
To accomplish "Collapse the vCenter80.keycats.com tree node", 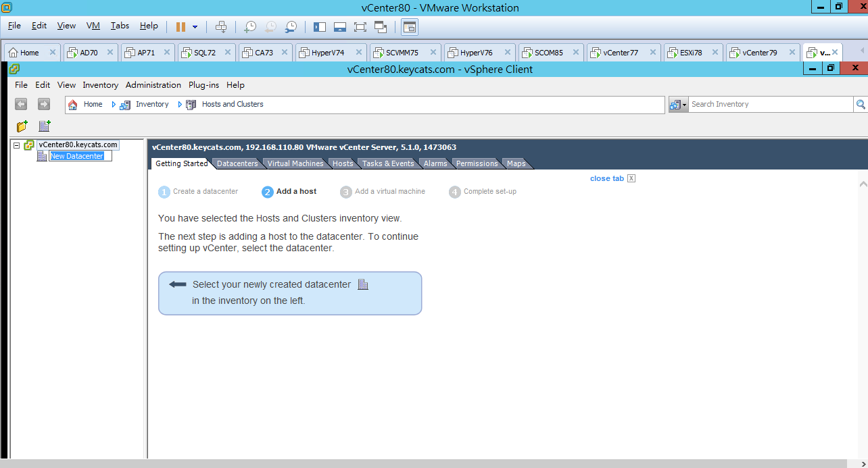I will click(17, 145).
